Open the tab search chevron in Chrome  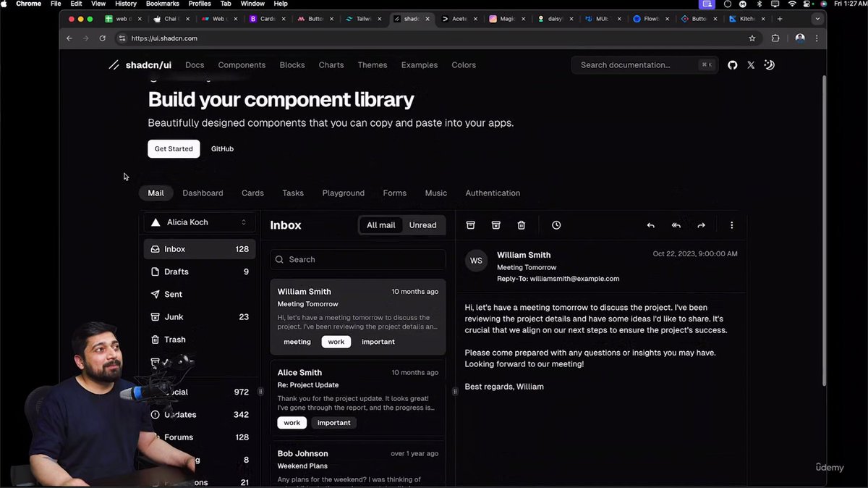coord(818,19)
